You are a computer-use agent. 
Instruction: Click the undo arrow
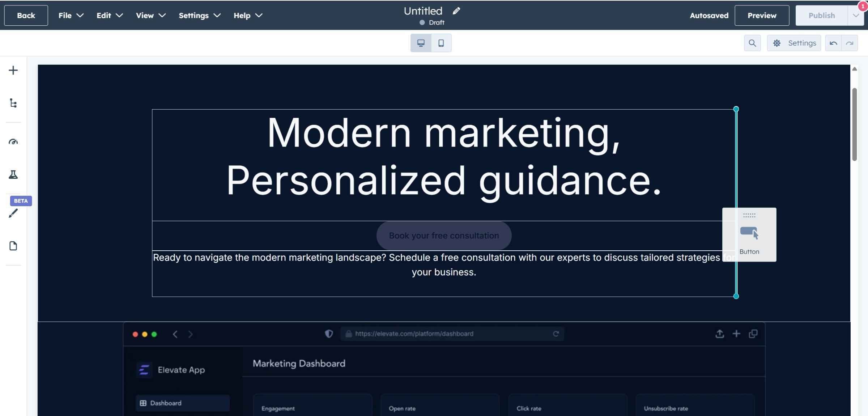(x=833, y=43)
